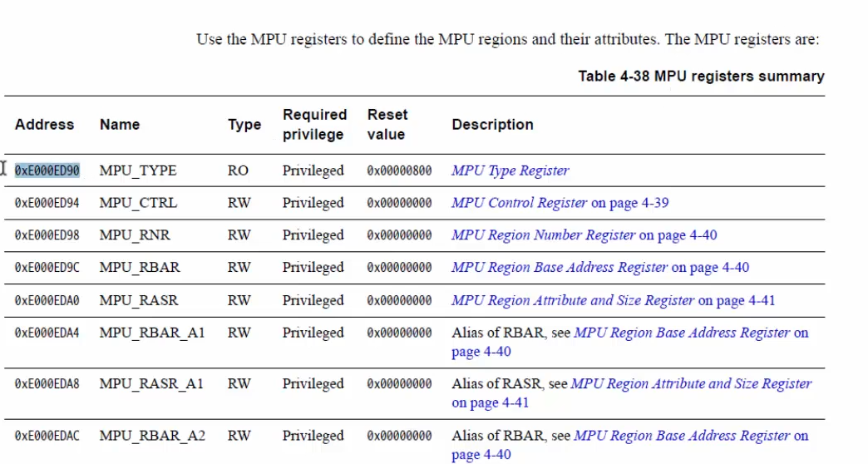
Task: Click the Required privilege column header
Action: click(x=314, y=125)
